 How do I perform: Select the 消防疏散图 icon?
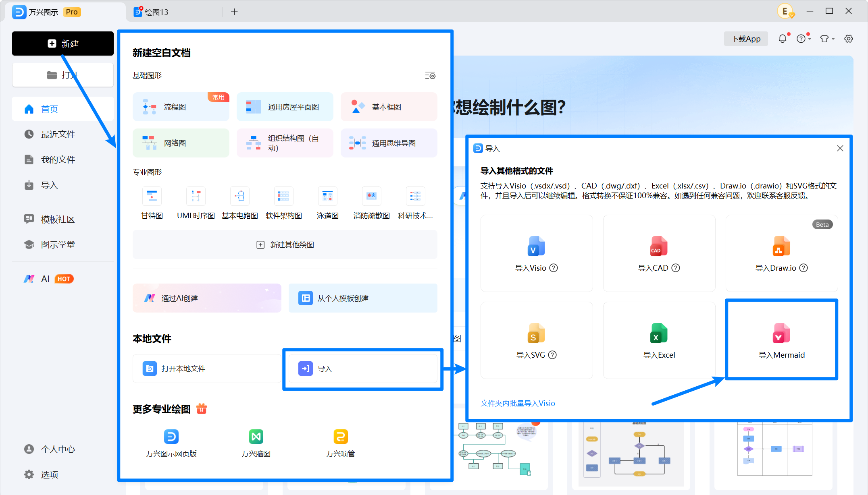click(372, 196)
